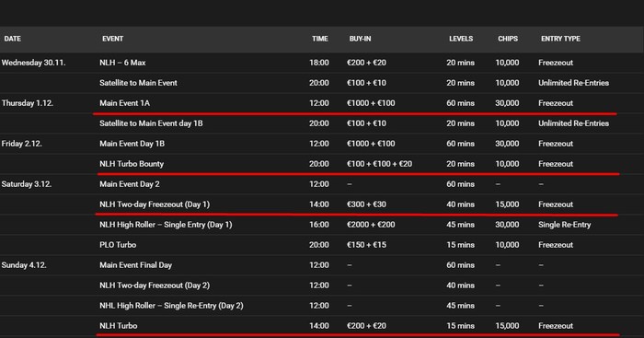Click Freezeout entry type of NLH Turbo Bounty
644x338 pixels.
pos(556,164)
